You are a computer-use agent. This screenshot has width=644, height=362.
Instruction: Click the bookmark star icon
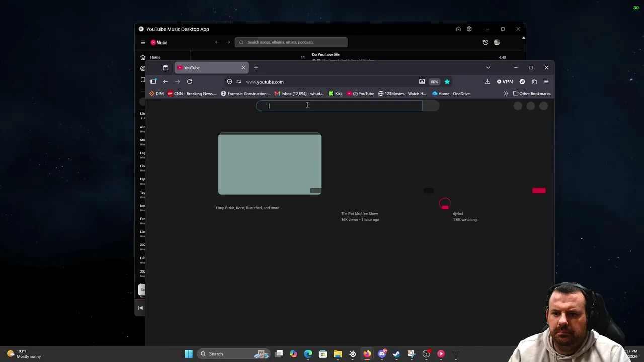click(x=447, y=82)
